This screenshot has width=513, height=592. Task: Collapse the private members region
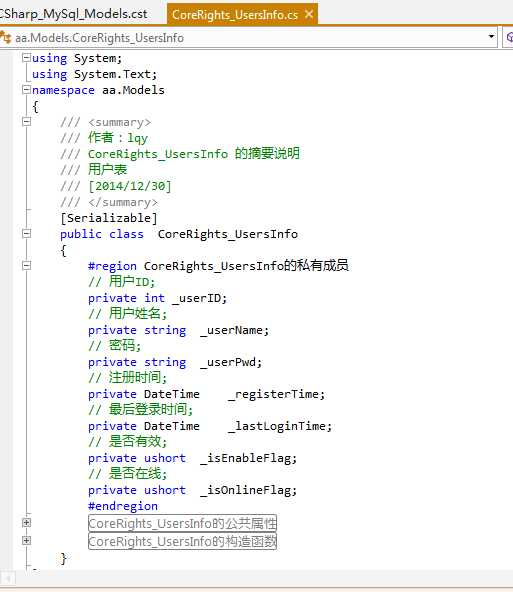tap(26, 266)
